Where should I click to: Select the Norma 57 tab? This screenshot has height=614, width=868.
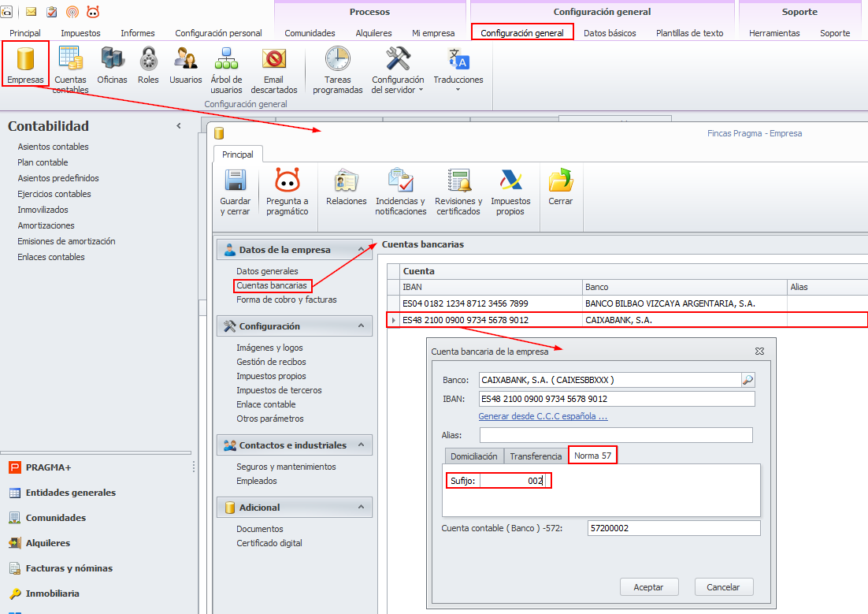click(x=592, y=456)
